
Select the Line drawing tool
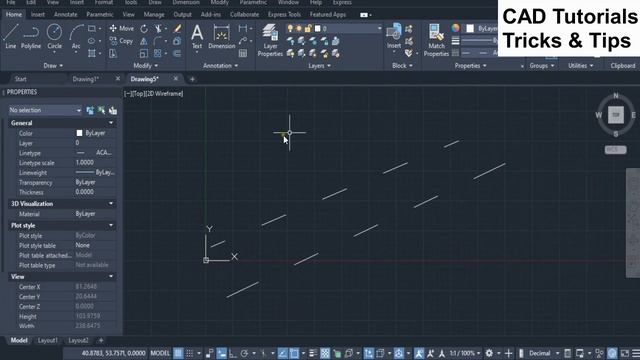[x=11, y=36]
